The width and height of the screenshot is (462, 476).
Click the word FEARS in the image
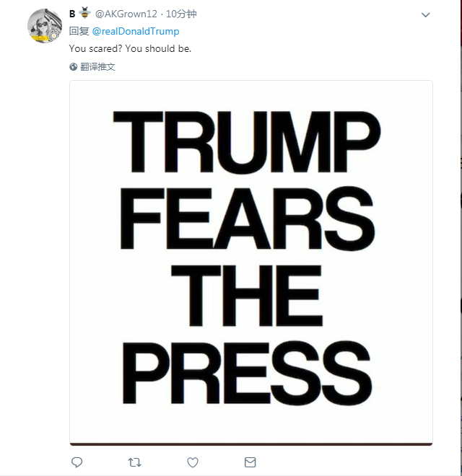point(247,219)
